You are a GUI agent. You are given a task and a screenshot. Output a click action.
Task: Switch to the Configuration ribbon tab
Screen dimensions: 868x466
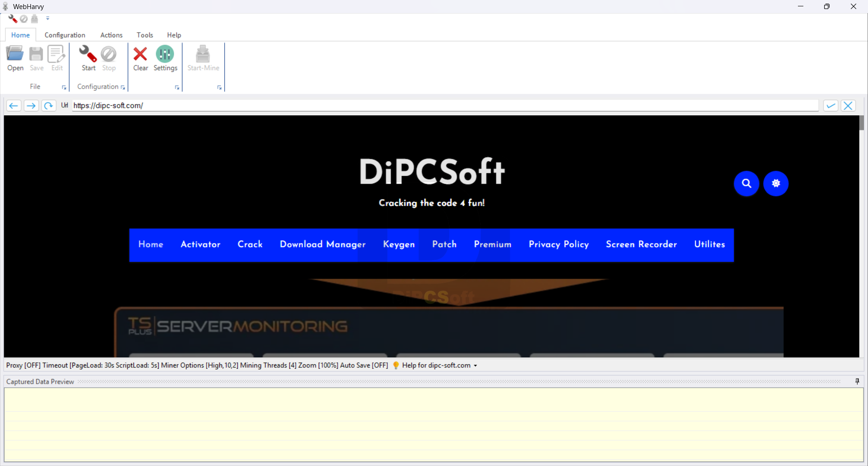(65, 35)
